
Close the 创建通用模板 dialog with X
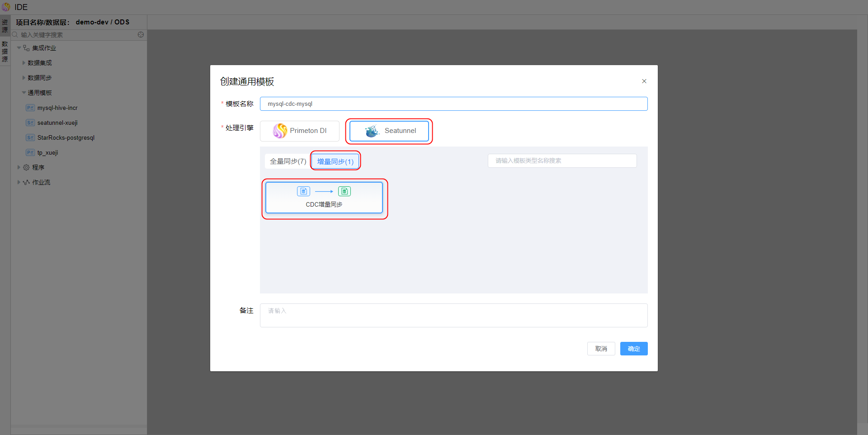(x=644, y=81)
